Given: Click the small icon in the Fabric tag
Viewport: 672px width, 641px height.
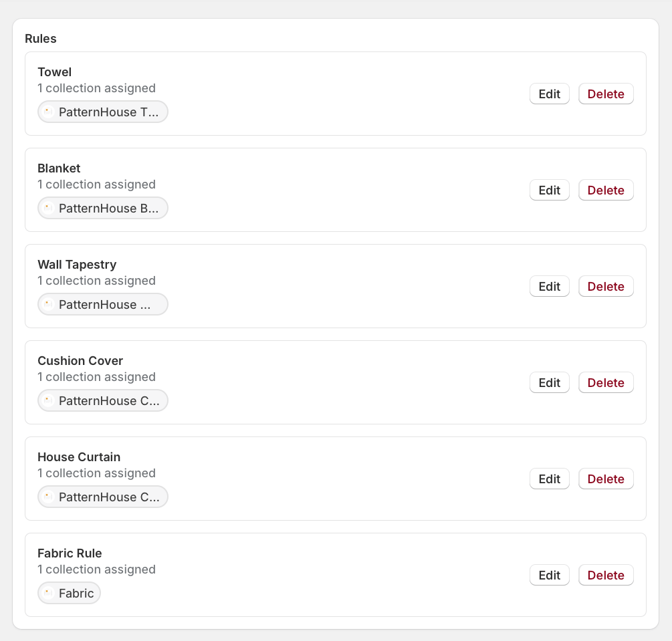Looking at the screenshot, I should pyautogui.click(x=48, y=593).
